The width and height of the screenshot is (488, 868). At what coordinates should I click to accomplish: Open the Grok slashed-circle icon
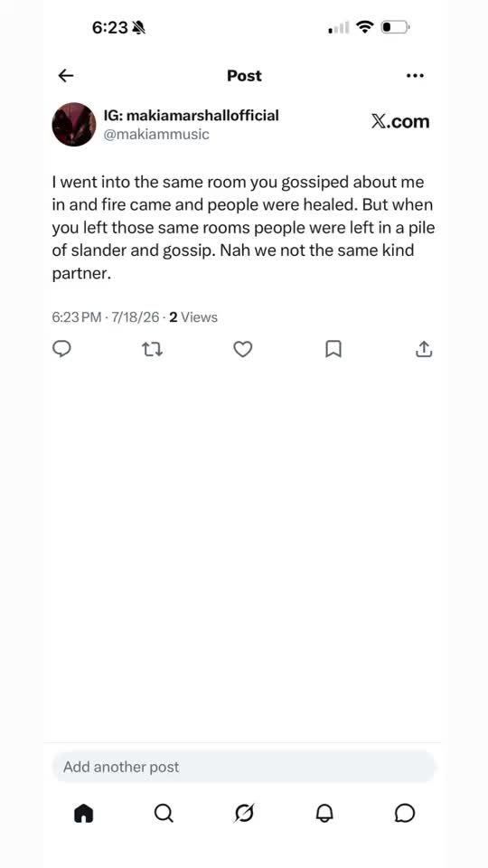tap(244, 813)
